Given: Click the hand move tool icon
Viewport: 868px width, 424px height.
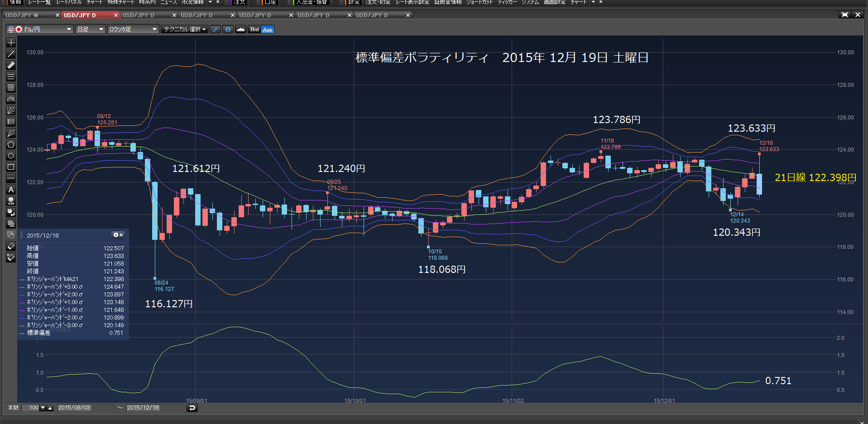Looking at the screenshot, I should point(11,235).
